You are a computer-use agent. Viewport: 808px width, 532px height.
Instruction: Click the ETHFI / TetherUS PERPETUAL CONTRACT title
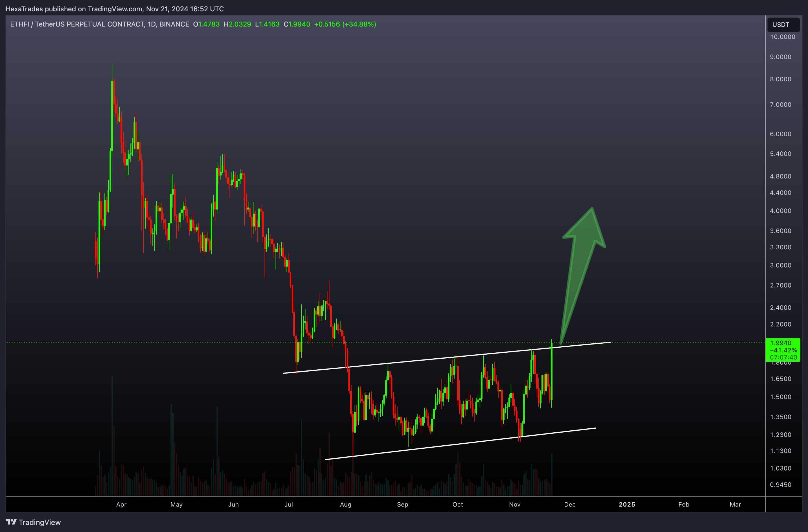coord(99,24)
